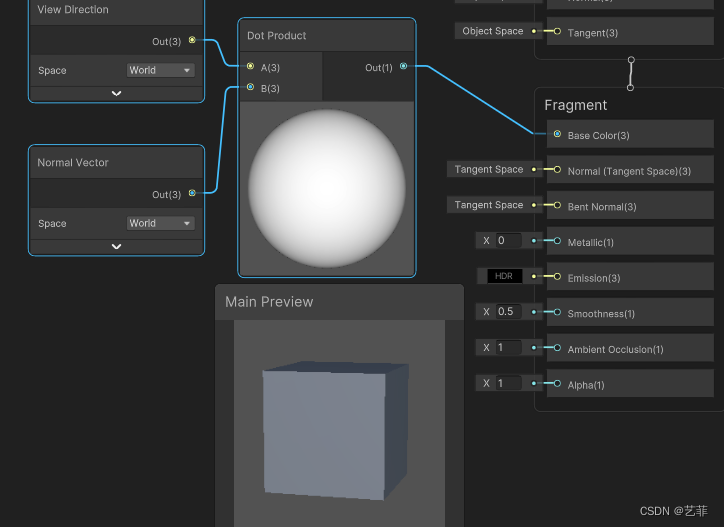The width and height of the screenshot is (724, 527).
Task: Click Bent Normal(3) input port
Action: [557, 205]
